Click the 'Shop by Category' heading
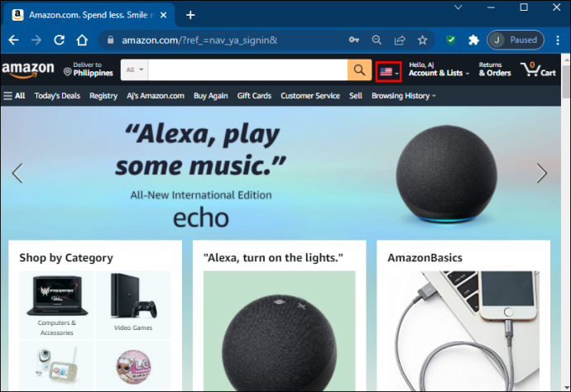 [66, 258]
